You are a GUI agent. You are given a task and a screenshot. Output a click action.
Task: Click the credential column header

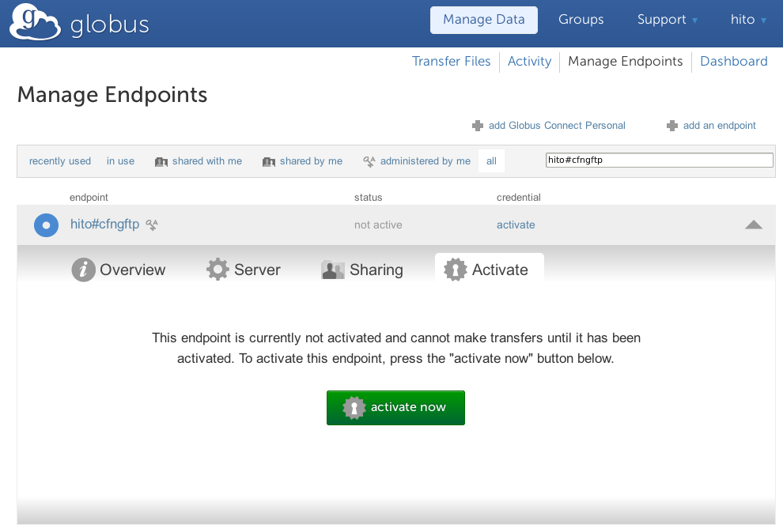tap(518, 198)
